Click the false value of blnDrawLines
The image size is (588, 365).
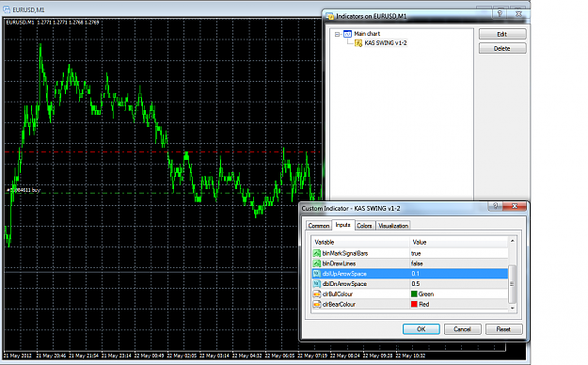coord(417,263)
